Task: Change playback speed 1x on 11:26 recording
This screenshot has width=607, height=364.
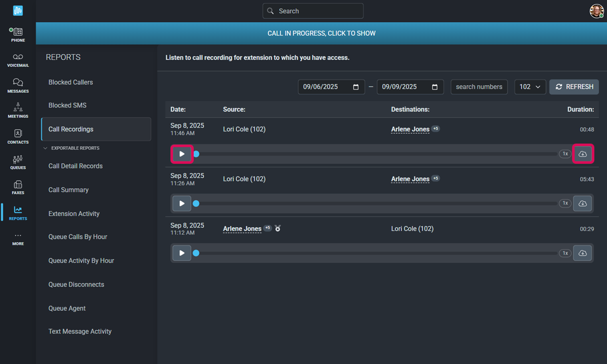Action: (565, 203)
